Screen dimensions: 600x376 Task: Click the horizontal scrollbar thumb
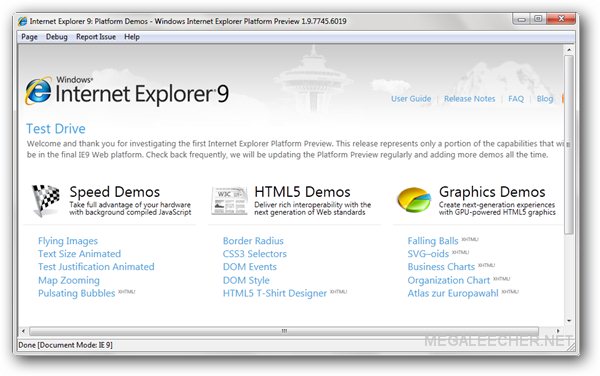click(284, 331)
